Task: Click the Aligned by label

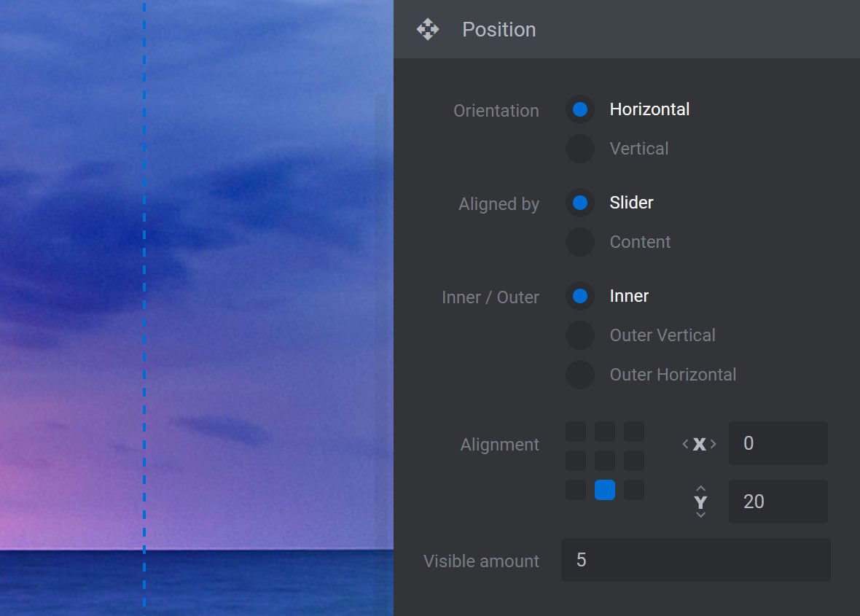Action: 499,204
